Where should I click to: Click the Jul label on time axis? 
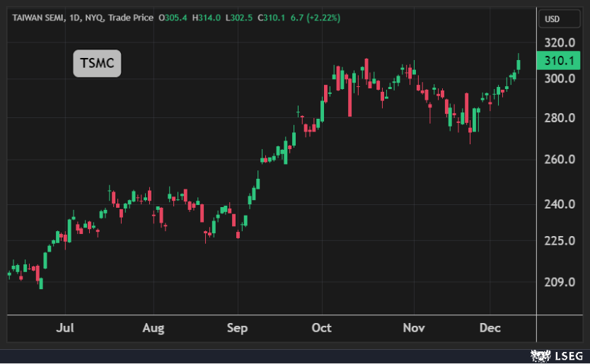64,328
